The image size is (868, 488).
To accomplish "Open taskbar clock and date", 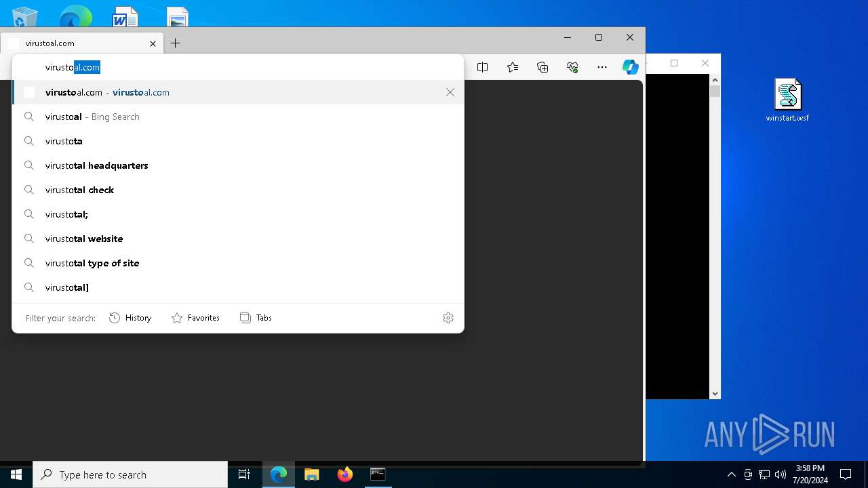I will coord(810,474).
